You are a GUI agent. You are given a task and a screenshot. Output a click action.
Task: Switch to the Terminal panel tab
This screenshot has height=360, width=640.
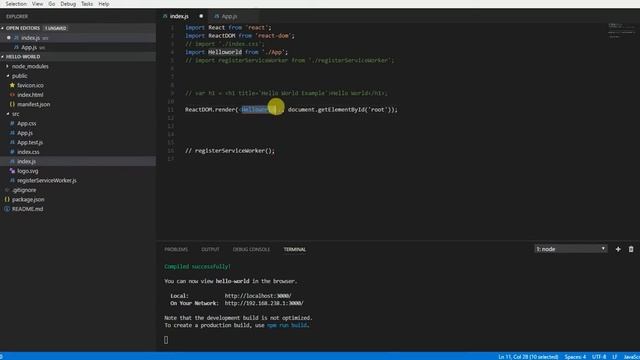(x=295, y=249)
